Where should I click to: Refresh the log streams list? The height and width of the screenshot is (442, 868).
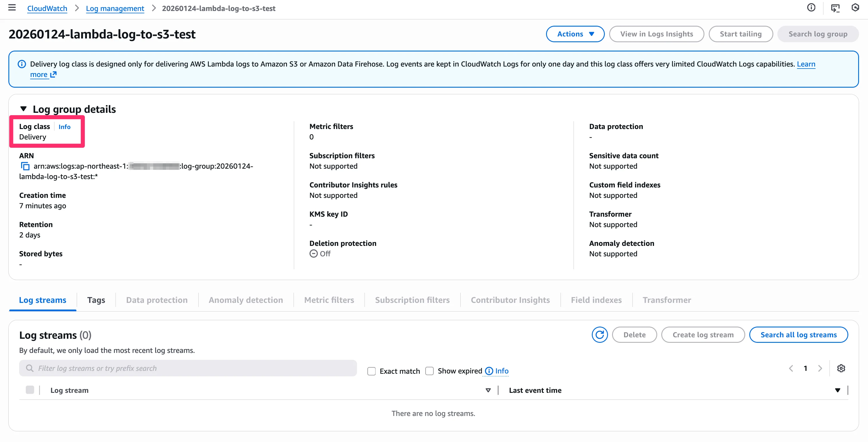point(599,335)
